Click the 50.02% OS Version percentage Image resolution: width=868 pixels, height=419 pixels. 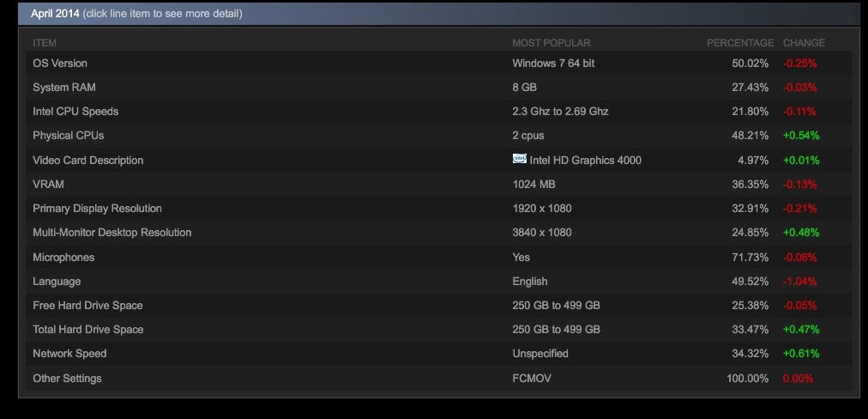tap(750, 64)
